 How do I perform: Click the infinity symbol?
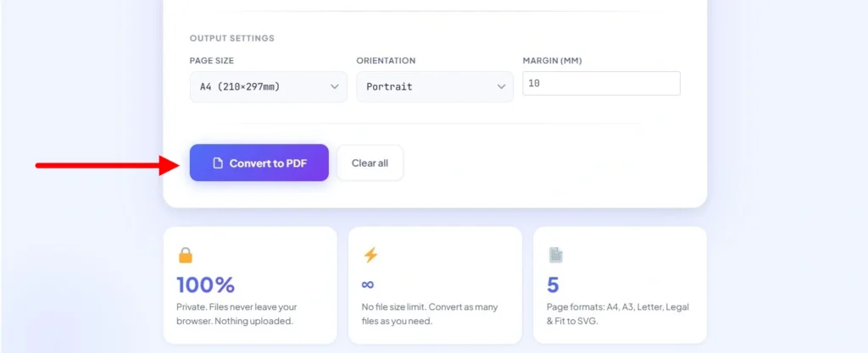click(x=368, y=284)
